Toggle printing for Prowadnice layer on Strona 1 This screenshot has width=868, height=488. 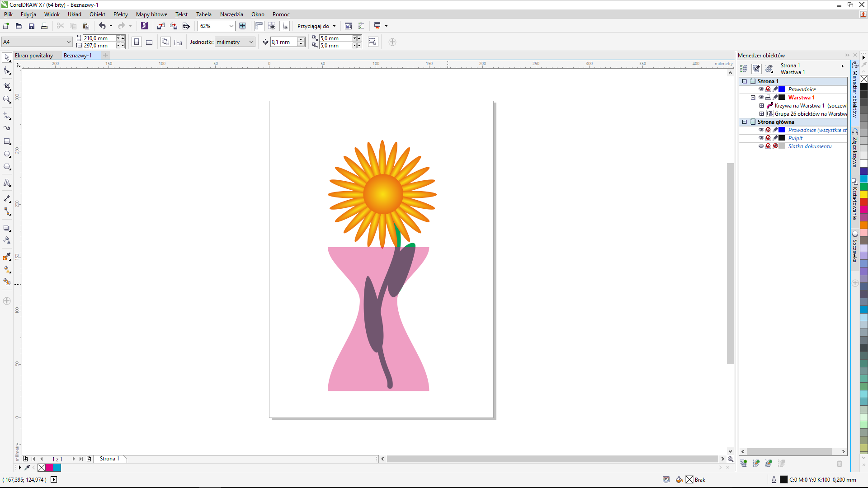pyautogui.click(x=768, y=89)
